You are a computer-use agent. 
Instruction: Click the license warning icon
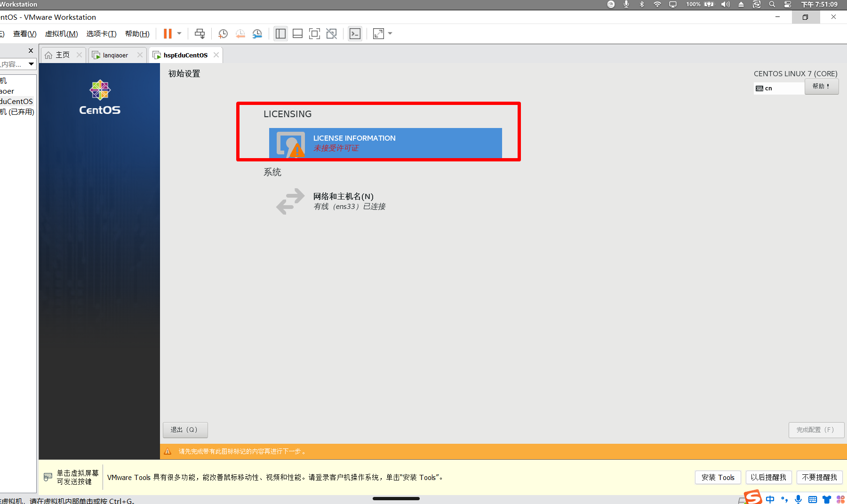coord(296,151)
